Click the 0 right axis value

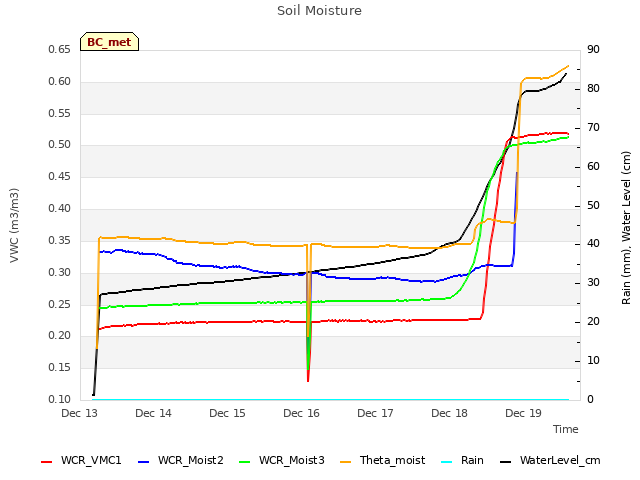click(591, 400)
